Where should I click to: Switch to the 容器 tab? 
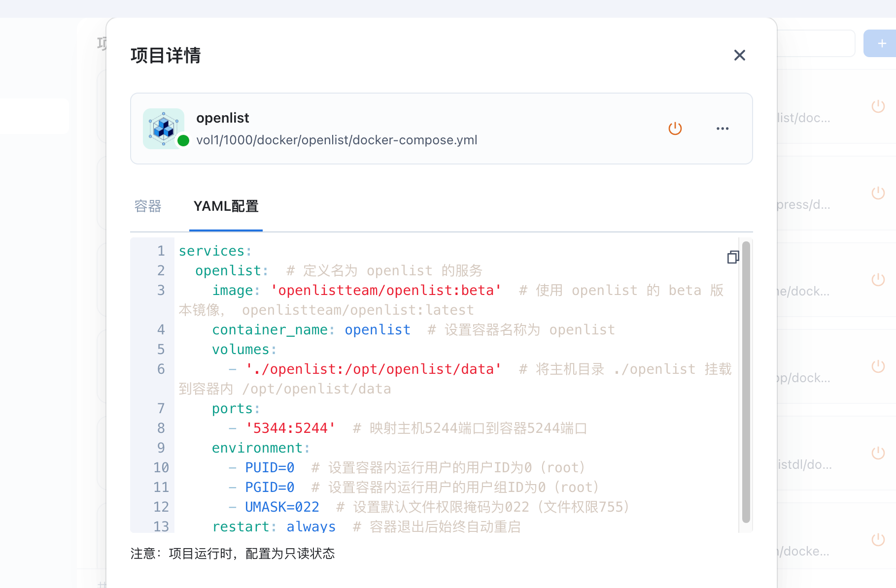pos(148,206)
